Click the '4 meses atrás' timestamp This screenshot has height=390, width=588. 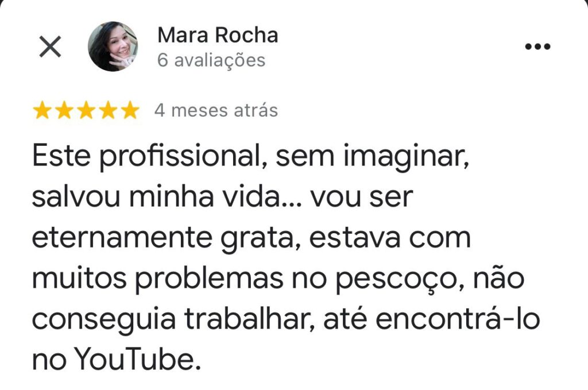pos(216,111)
